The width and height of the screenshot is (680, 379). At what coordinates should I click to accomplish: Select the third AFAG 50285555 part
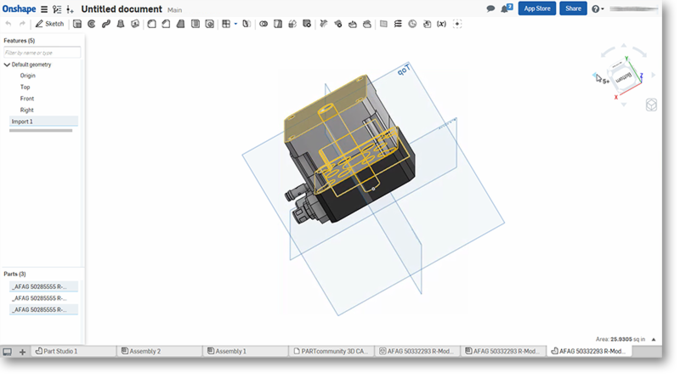click(43, 310)
